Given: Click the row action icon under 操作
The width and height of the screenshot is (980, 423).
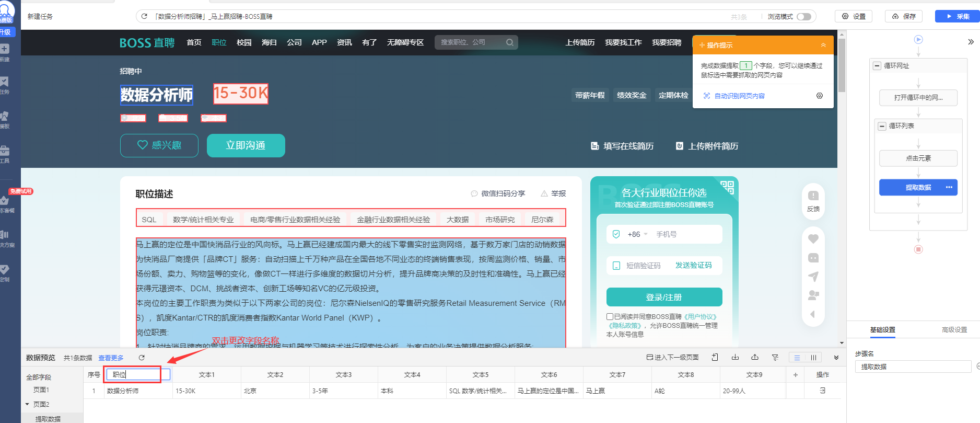Looking at the screenshot, I should click(823, 391).
